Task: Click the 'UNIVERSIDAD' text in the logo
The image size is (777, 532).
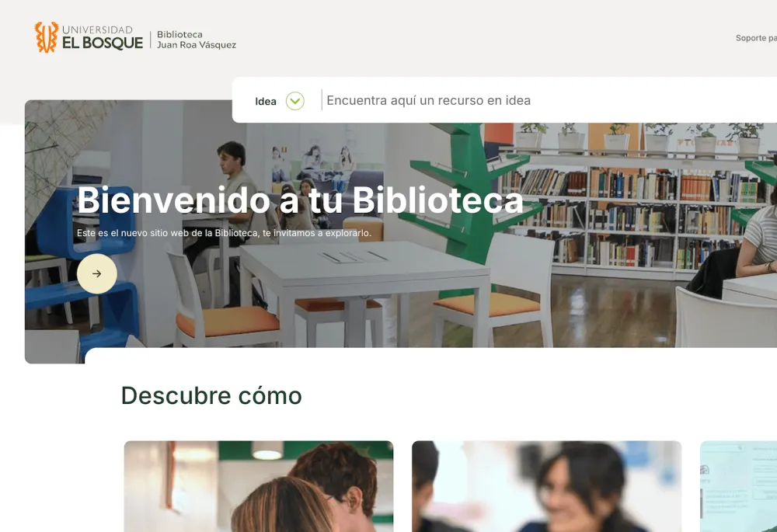Action: pos(97,30)
